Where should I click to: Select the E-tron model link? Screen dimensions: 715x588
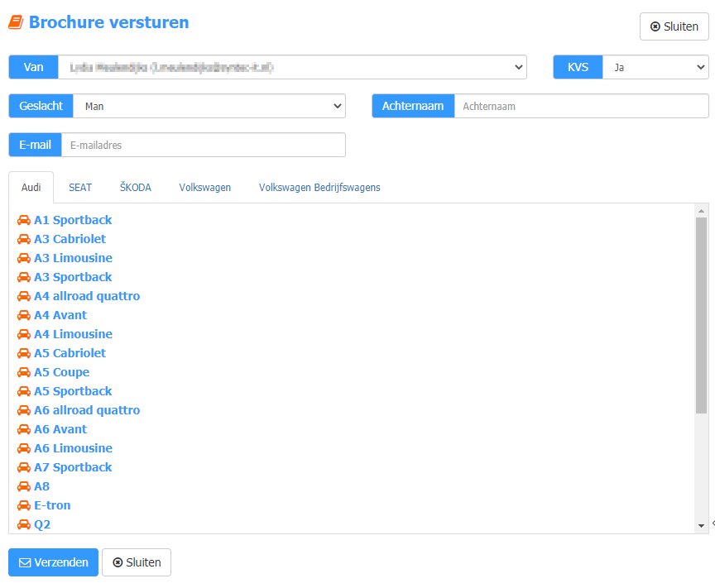(x=52, y=505)
